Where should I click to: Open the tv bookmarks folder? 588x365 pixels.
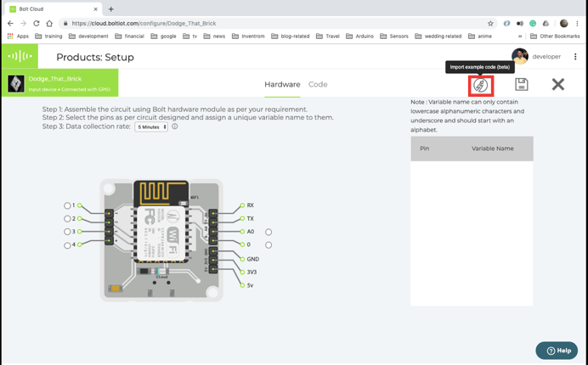pyautogui.click(x=190, y=36)
